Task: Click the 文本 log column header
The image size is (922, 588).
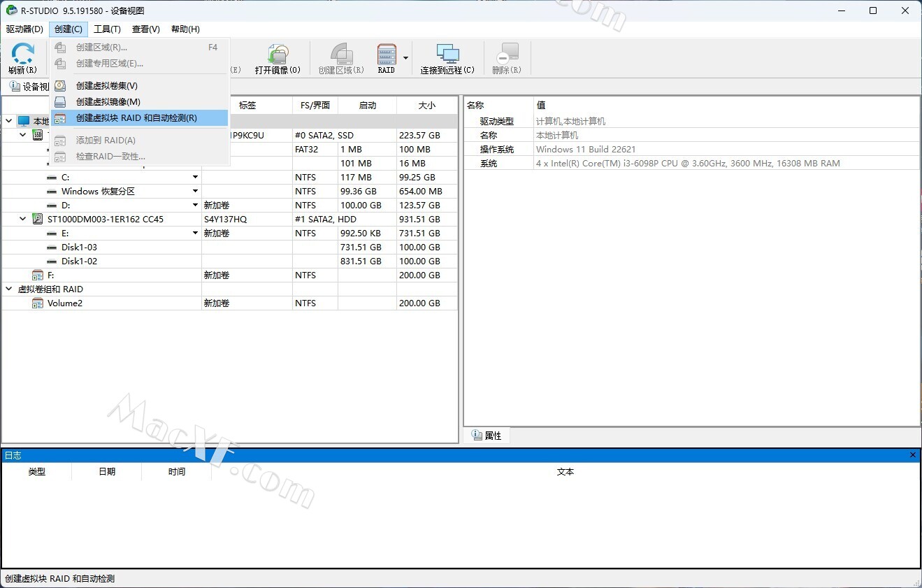Action: point(566,472)
